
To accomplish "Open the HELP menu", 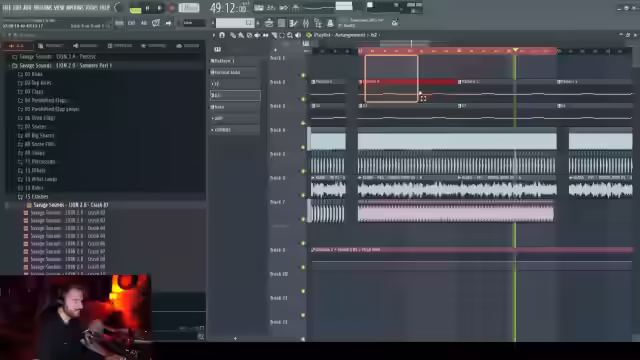I will click(104, 7).
